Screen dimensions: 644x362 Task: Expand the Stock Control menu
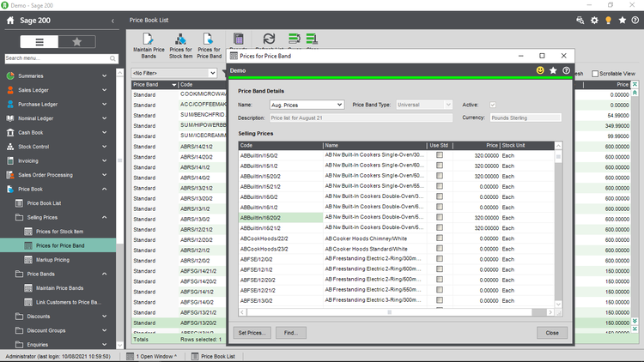104,147
